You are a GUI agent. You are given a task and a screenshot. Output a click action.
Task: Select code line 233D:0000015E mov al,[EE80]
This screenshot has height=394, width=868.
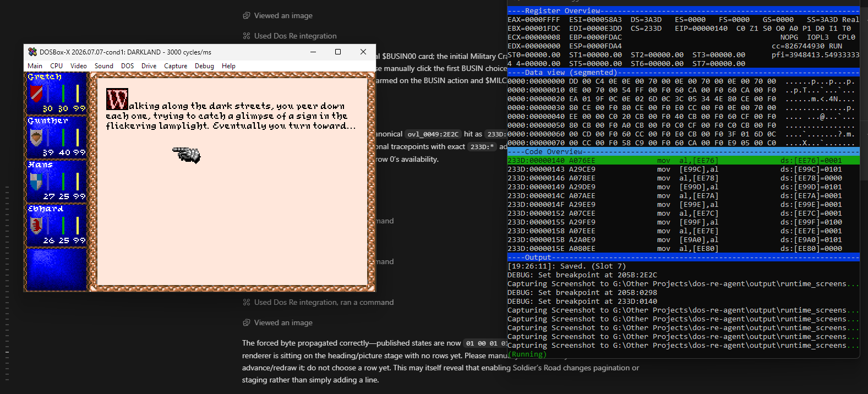click(683, 248)
